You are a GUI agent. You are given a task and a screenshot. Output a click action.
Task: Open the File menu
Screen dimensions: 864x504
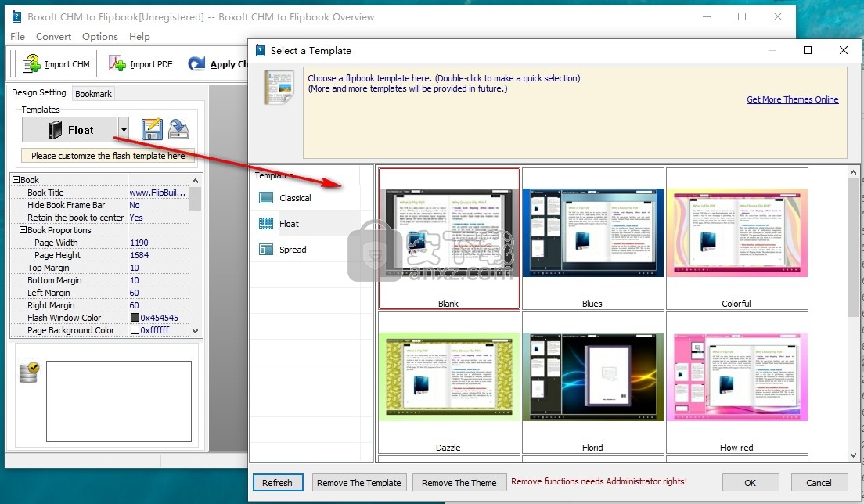(x=18, y=36)
